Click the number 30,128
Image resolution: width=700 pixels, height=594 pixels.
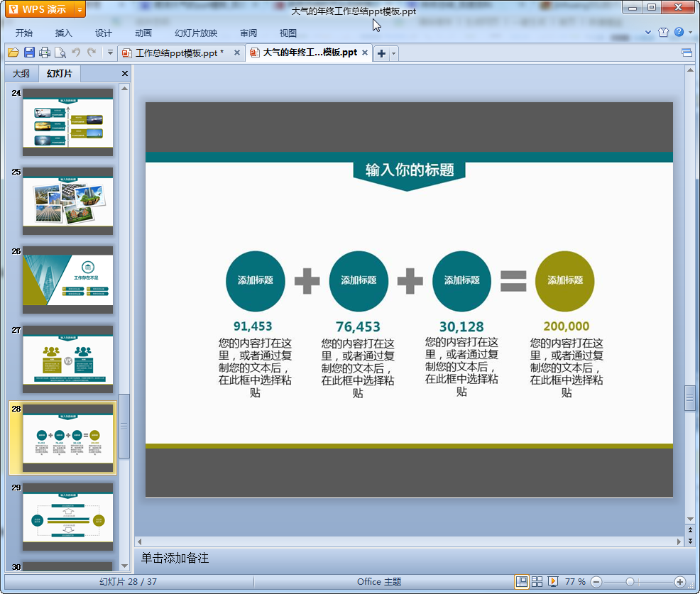click(461, 326)
